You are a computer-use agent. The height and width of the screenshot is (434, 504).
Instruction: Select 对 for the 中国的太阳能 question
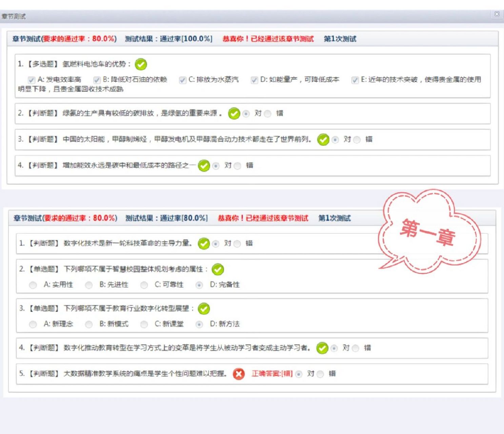click(x=335, y=140)
